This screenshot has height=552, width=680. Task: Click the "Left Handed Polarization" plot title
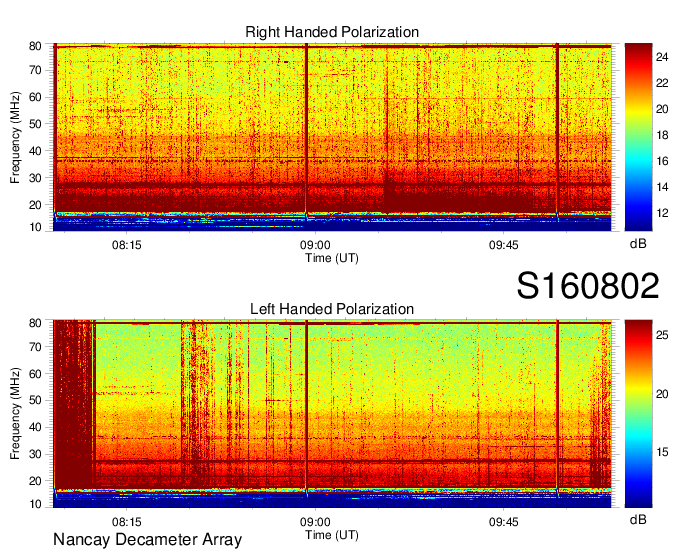(332, 309)
